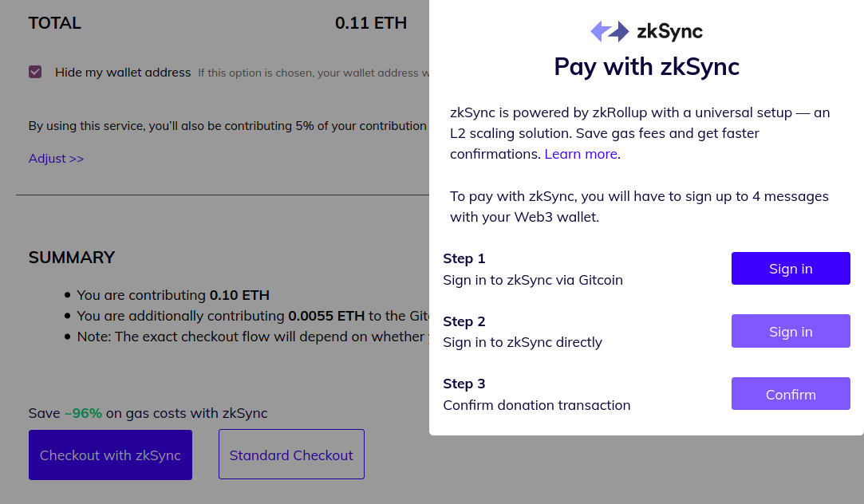Sign in to zkSync directly in Step 2
Image resolution: width=864 pixels, height=504 pixels.
click(x=791, y=331)
